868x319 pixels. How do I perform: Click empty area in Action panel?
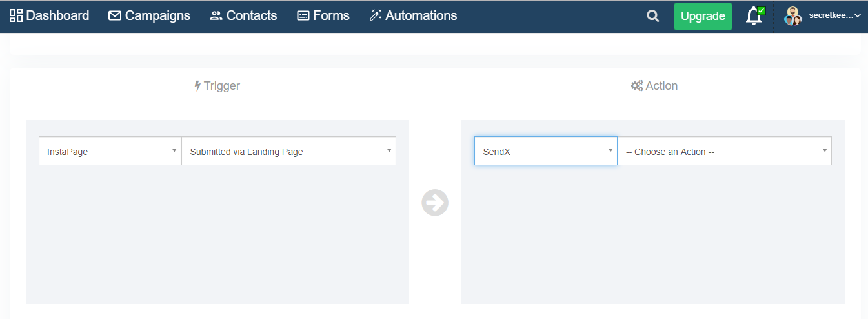(x=652, y=239)
